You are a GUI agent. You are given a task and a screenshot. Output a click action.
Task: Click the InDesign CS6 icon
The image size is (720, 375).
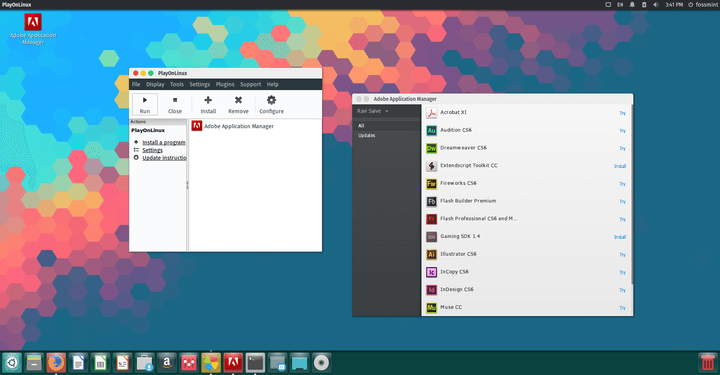click(x=431, y=290)
